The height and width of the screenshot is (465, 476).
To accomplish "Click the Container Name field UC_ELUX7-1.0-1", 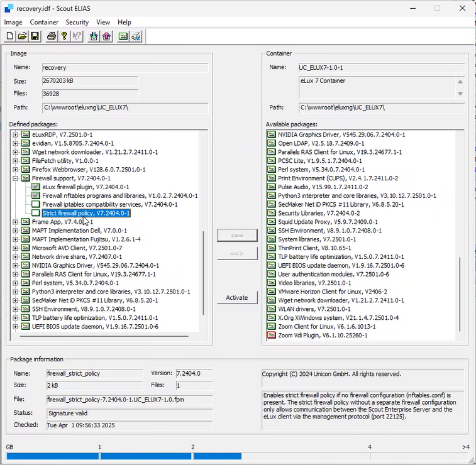I will click(381, 68).
